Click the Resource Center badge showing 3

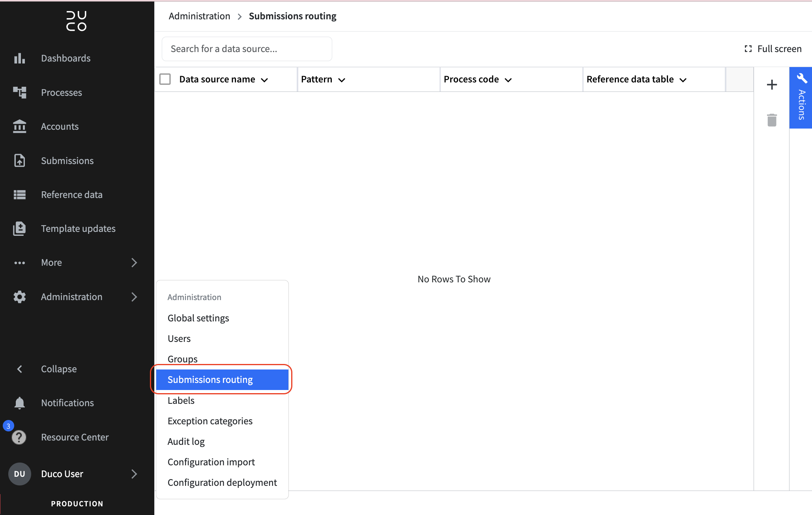(8, 426)
